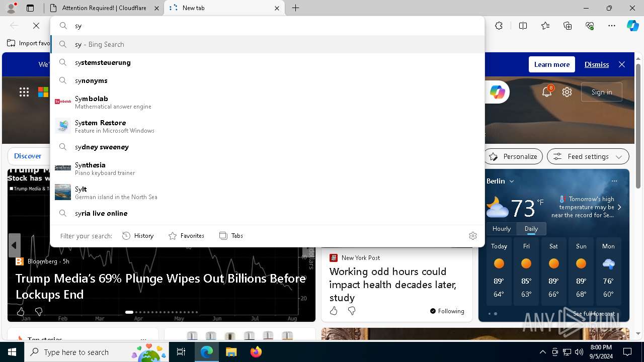Open the Extensions puzzle icon
This screenshot has height=362, width=644.
click(x=499, y=26)
